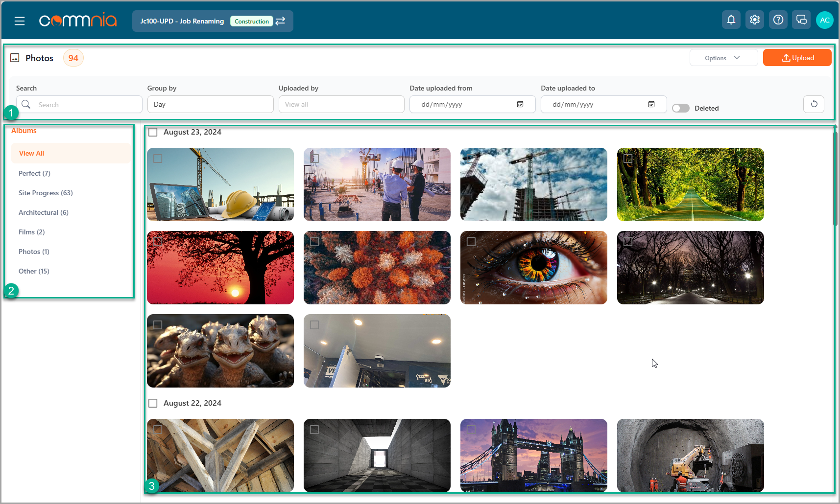Select all photos from August 22, 2024
840x504 pixels.
coord(153,403)
